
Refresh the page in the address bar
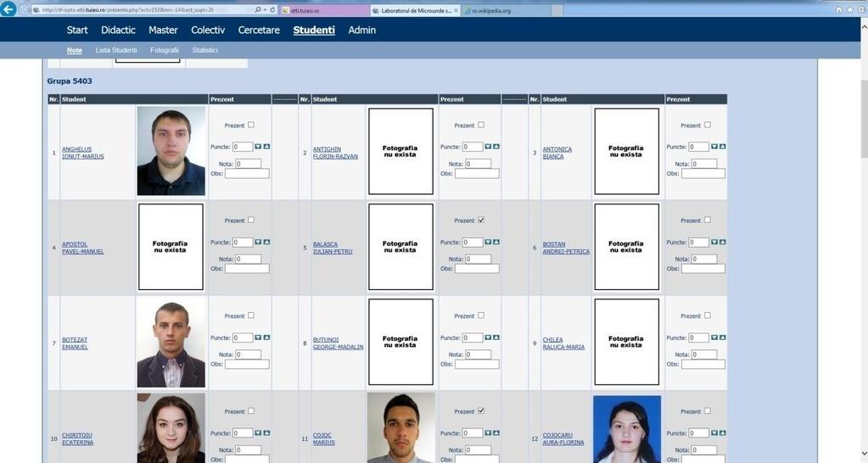[273, 10]
